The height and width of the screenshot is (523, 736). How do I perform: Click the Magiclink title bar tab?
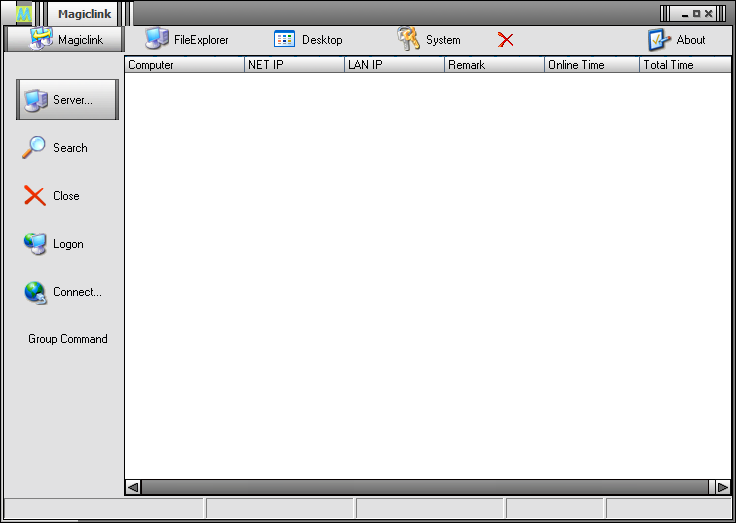pos(84,13)
